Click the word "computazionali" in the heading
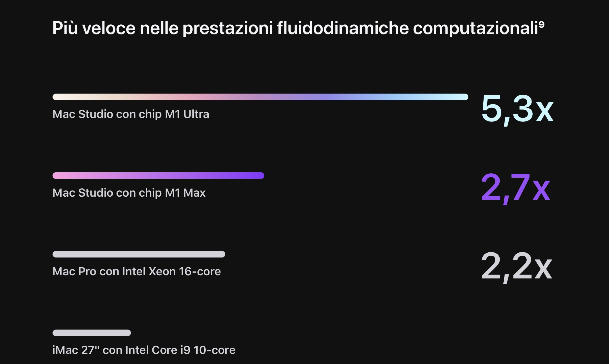 click(x=476, y=28)
